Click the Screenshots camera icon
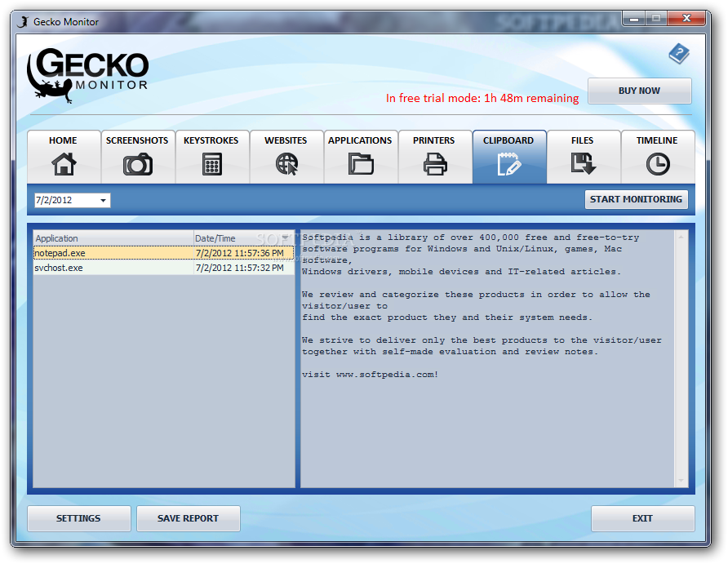 (137, 165)
